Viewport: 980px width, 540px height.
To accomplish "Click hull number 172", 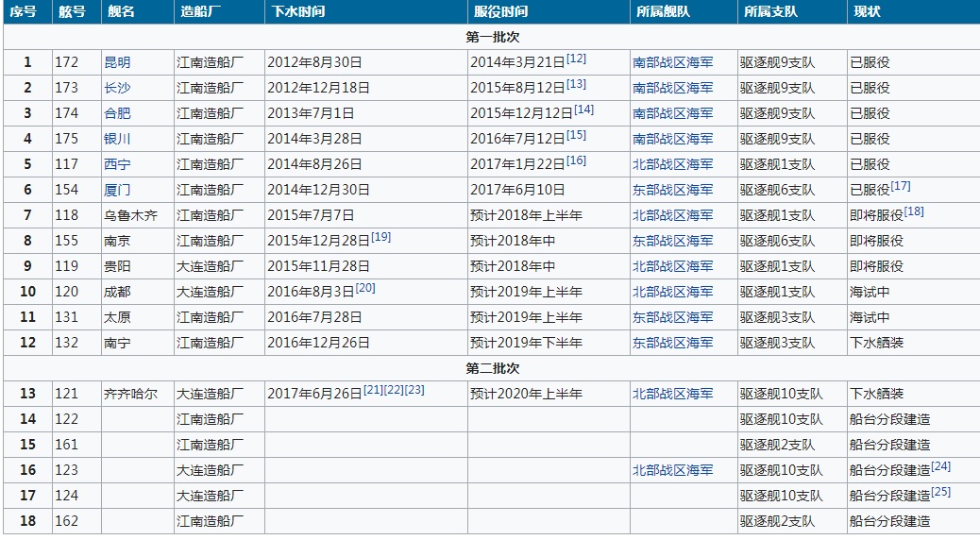I will 67,62.
